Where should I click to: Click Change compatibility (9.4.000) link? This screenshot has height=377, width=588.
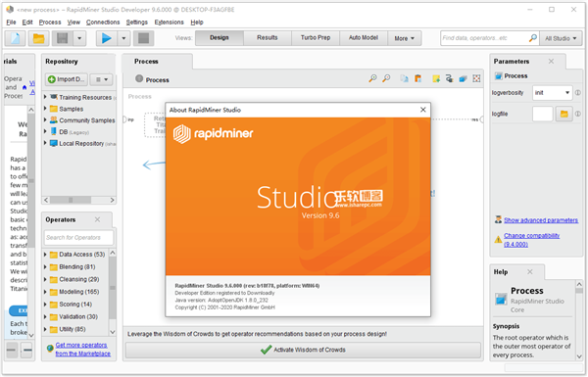tap(532, 240)
